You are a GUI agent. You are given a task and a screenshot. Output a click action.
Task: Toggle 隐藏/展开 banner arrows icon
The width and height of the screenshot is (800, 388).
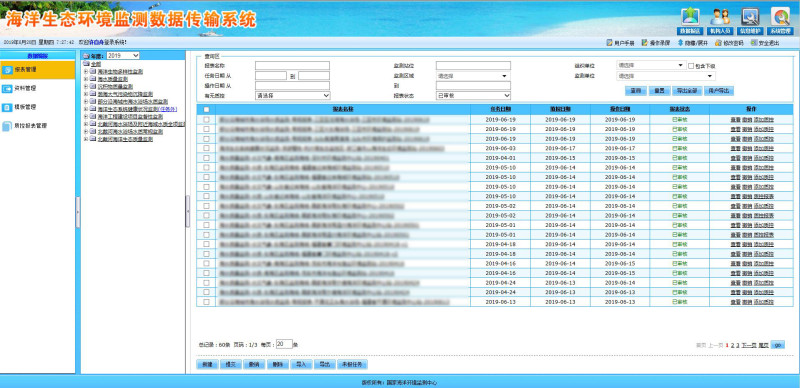point(680,43)
